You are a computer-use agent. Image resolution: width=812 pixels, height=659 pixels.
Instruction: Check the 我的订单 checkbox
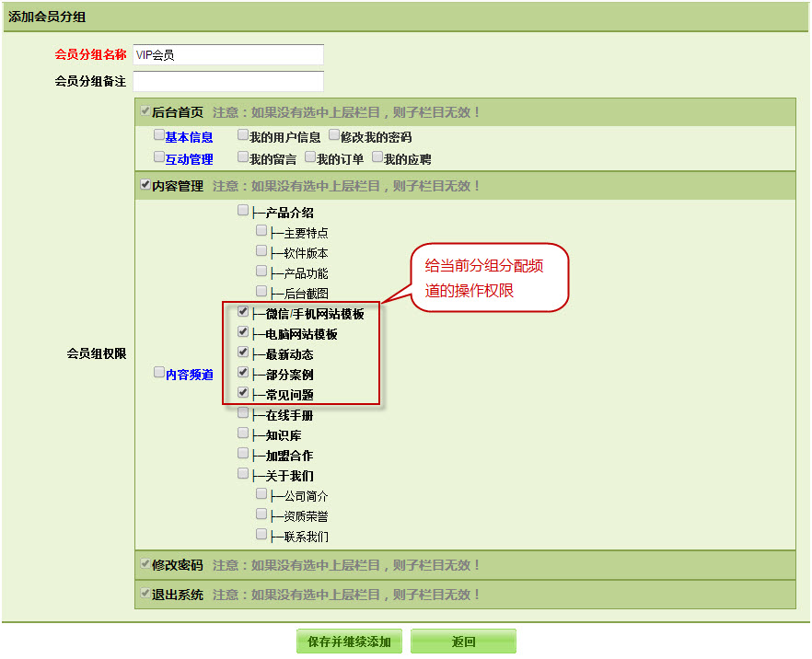(310, 156)
